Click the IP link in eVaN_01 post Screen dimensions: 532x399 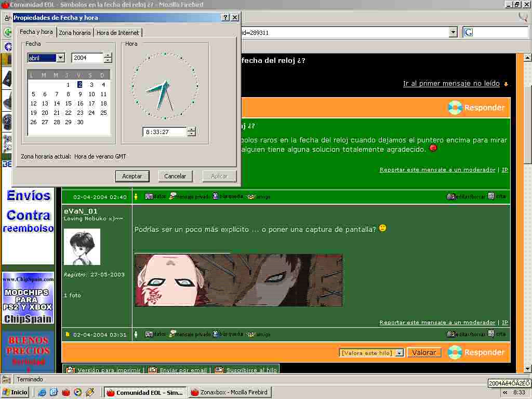[505, 322]
